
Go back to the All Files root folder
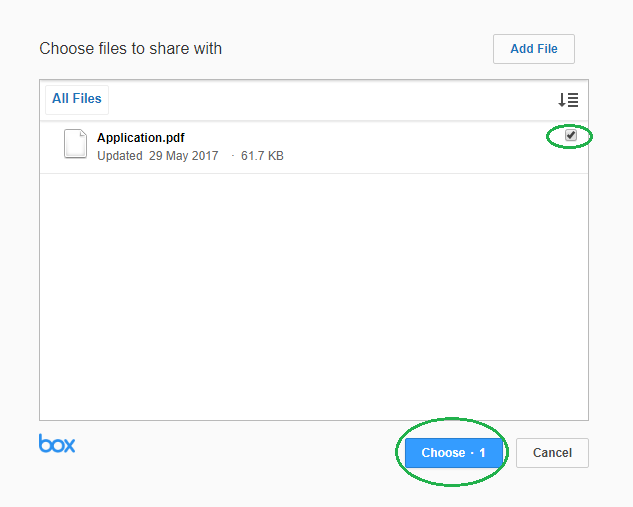click(x=77, y=98)
